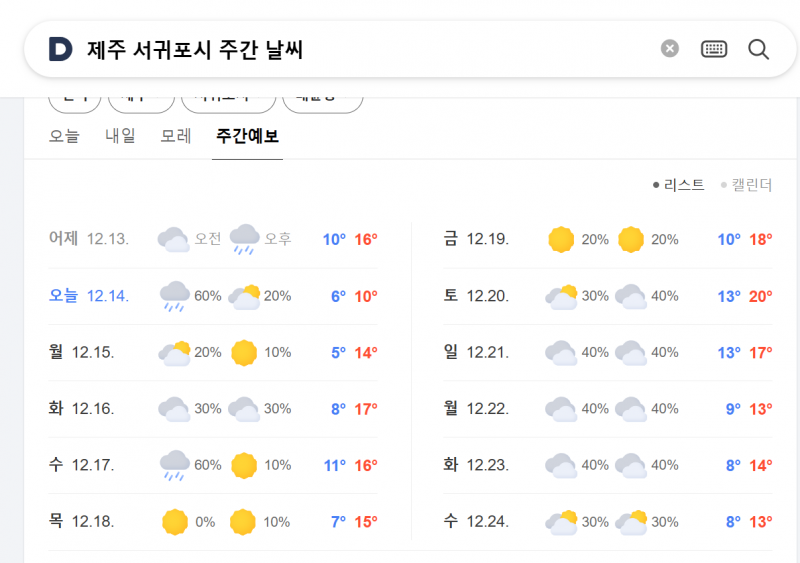Click the morning sun icon for 12.19.
This screenshot has width=800, height=563.
[x=561, y=239]
